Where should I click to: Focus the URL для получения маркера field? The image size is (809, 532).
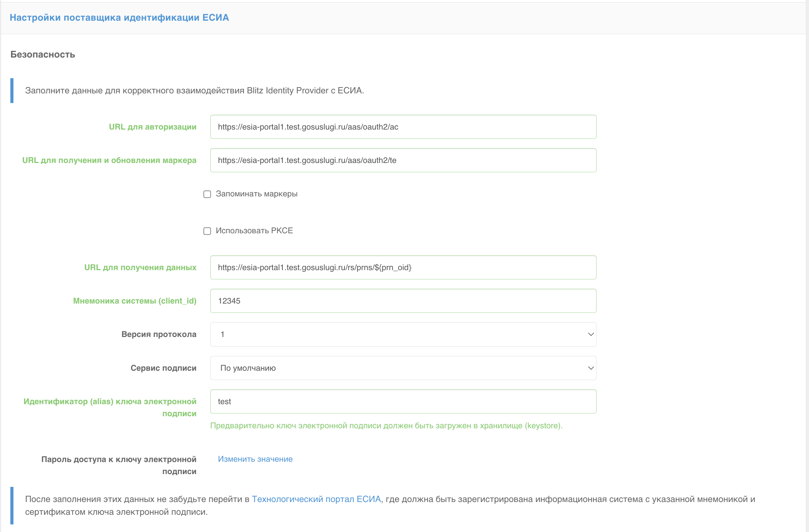[403, 160]
